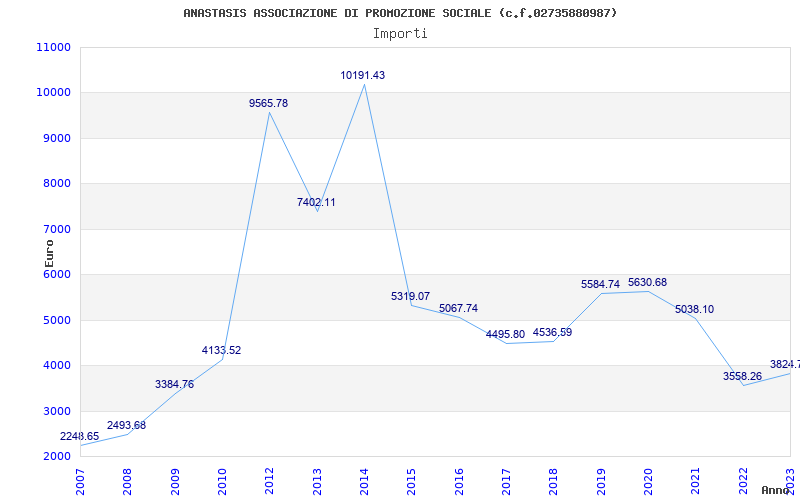This screenshot has height=500, width=800.
Task: Click the 4000 y-axis tick label
Action: (56, 366)
